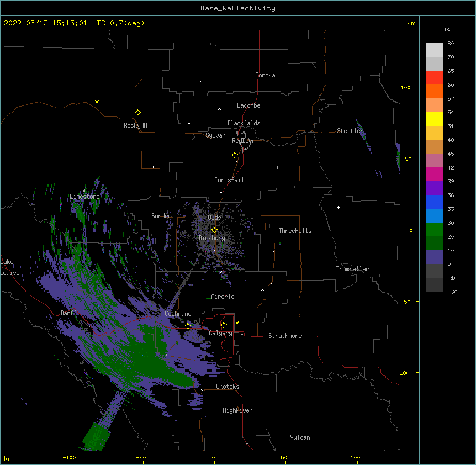The width and height of the screenshot is (476, 465).
Task: Click the 100 tick on the vertical axis
Action: [x=405, y=87]
